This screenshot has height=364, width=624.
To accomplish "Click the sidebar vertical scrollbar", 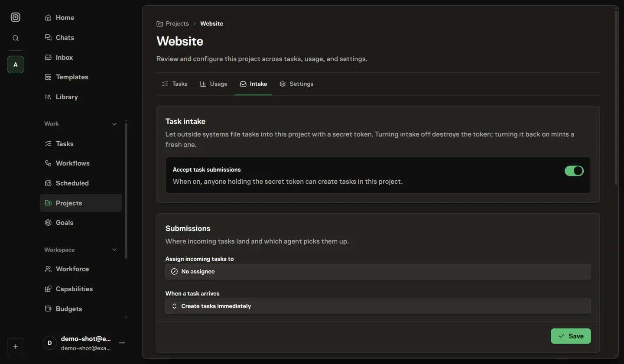I will click(x=126, y=191).
